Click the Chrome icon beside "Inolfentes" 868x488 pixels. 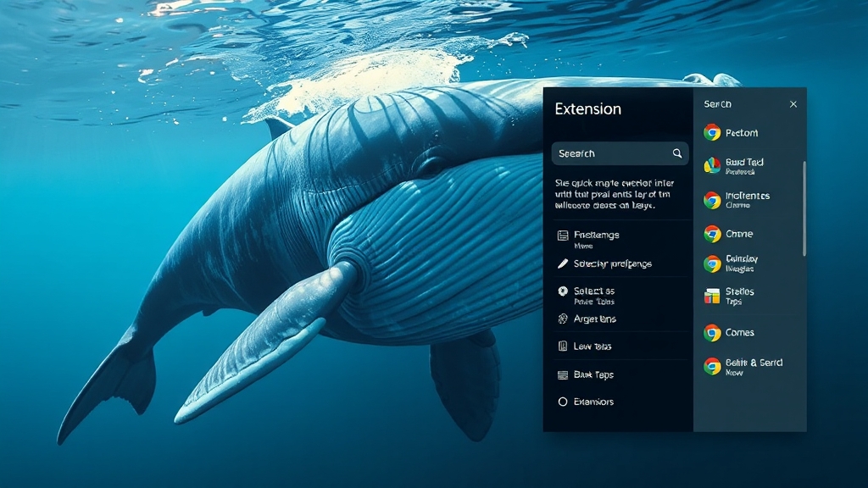pos(712,200)
